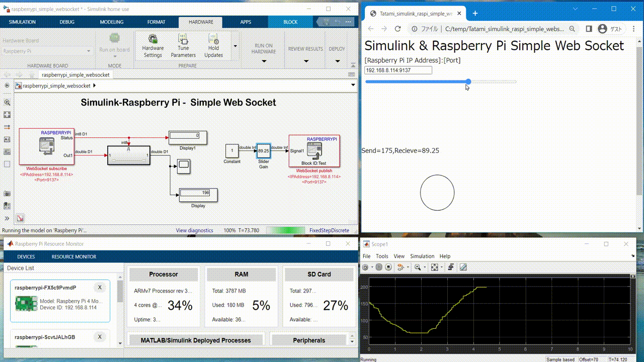Screen dimensions: 644x362
Task: Click the screenshot camera palette icon
Action: pos(7,194)
